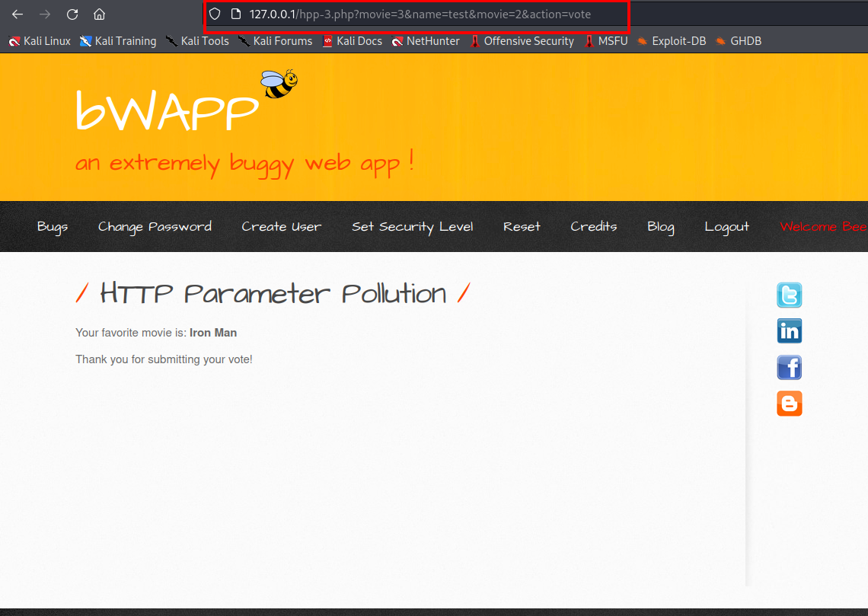Click the Reset navigation link
This screenshot has height=616, width=868.
[x=522, y=227]
